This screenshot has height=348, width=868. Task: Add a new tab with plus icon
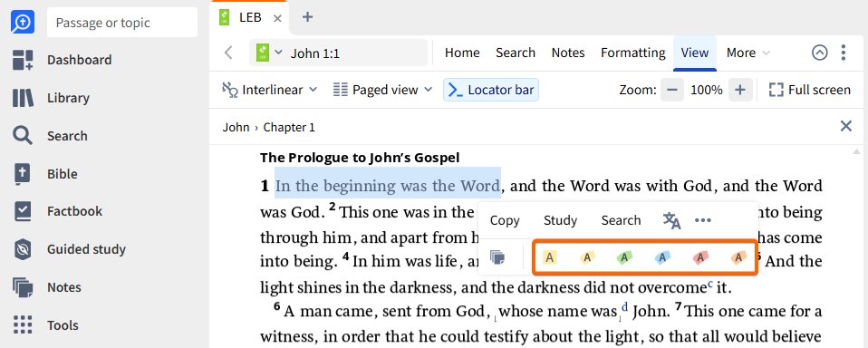(308, 17)
